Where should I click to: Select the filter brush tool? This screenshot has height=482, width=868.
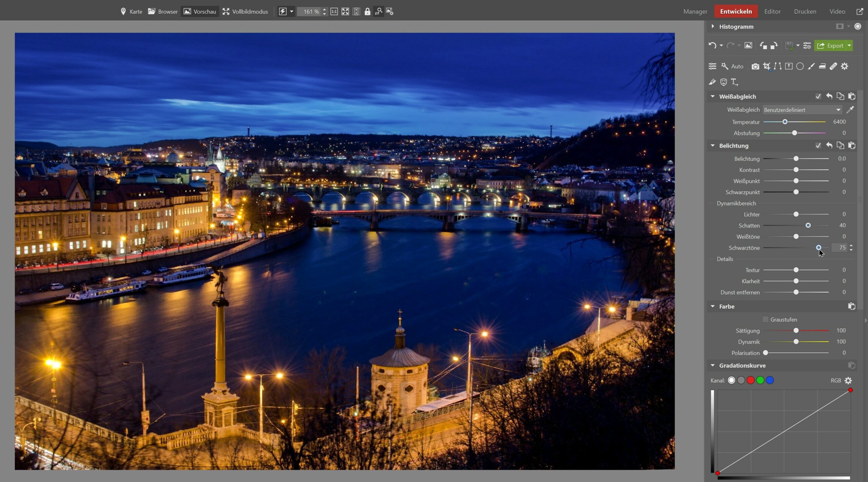point(811,66)
